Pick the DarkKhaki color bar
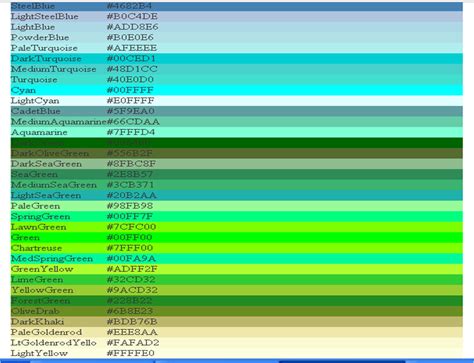 [x=237, y=322]
